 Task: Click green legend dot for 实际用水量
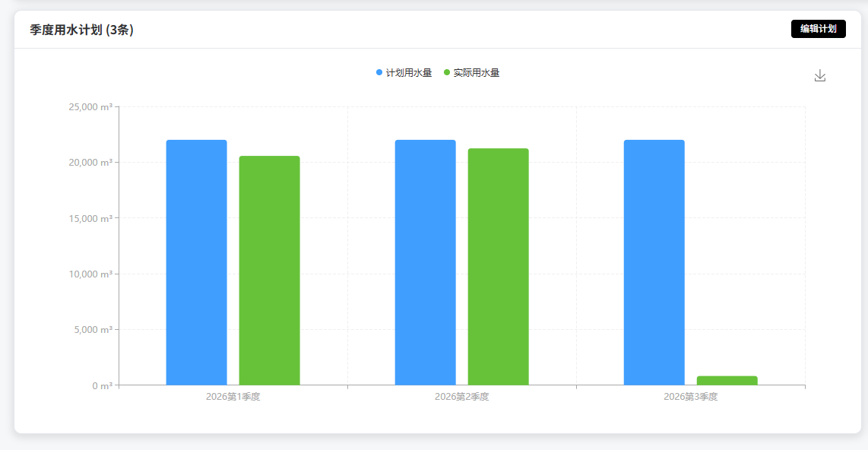click(x=447, y=72)
